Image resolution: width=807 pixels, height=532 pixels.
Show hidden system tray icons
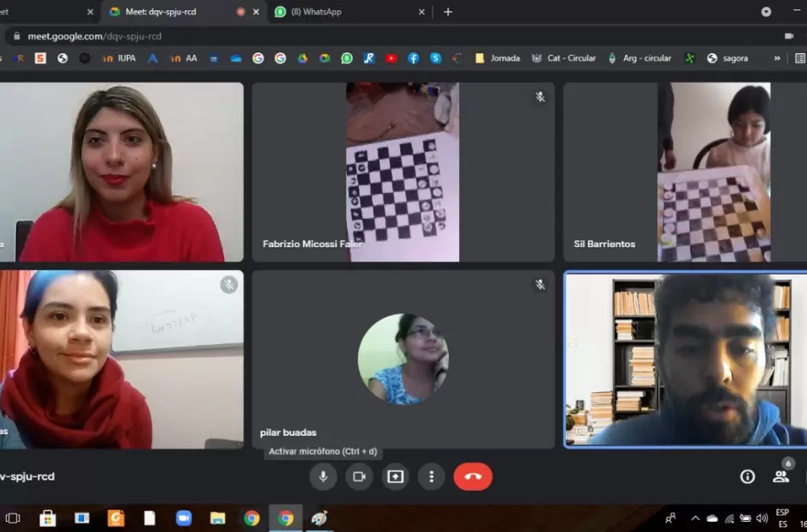point(695,518)
